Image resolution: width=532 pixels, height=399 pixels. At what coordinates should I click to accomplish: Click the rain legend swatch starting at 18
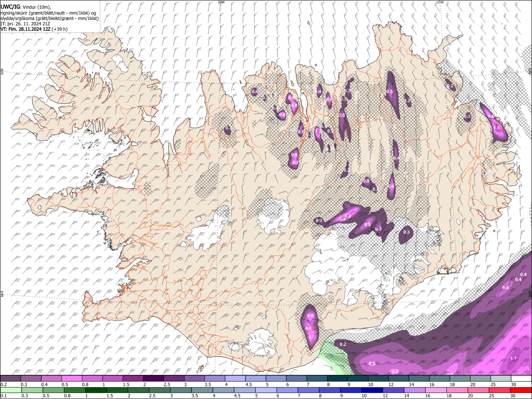[x=457, y=390]
